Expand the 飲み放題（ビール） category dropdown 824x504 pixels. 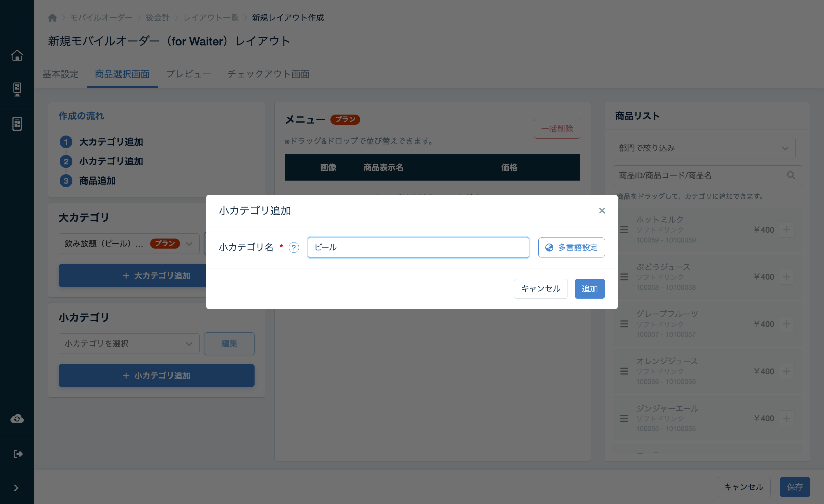point(129,243)
